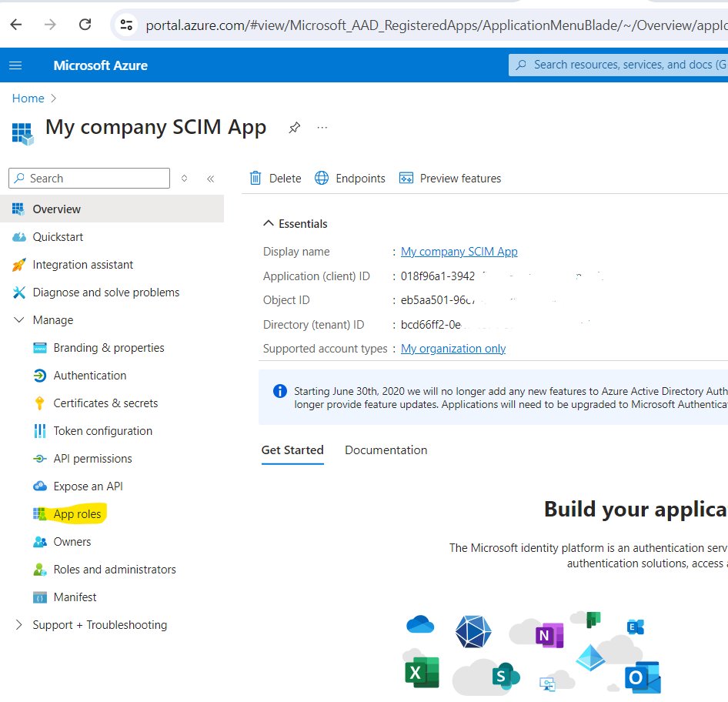728x702 pixels.
Task: Click the My organization only link
Action: [x=453, y=349]
